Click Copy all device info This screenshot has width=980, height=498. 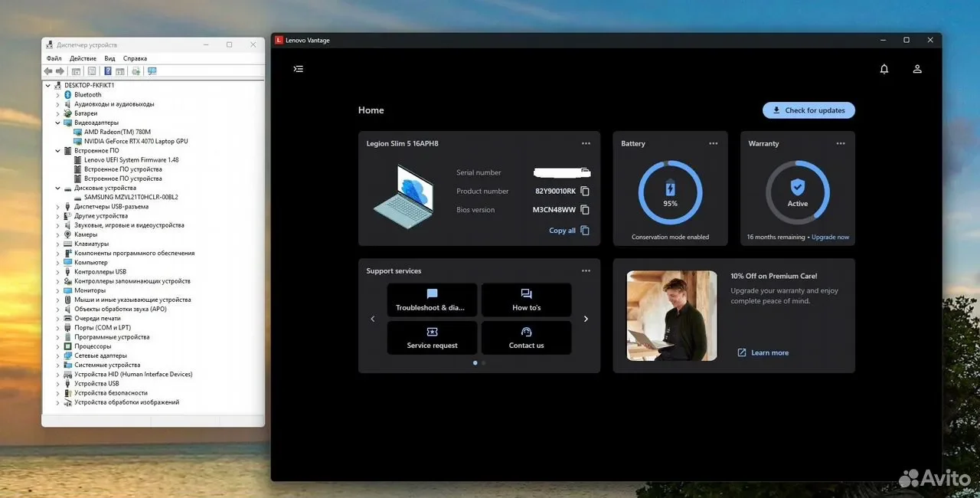click(569, 231)
